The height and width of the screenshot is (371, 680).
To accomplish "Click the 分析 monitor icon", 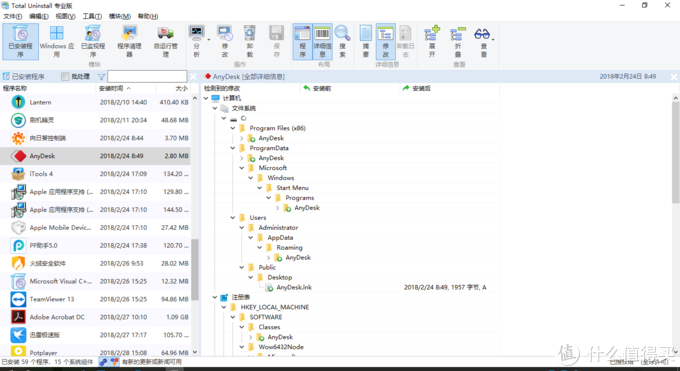I will point(196,33).
